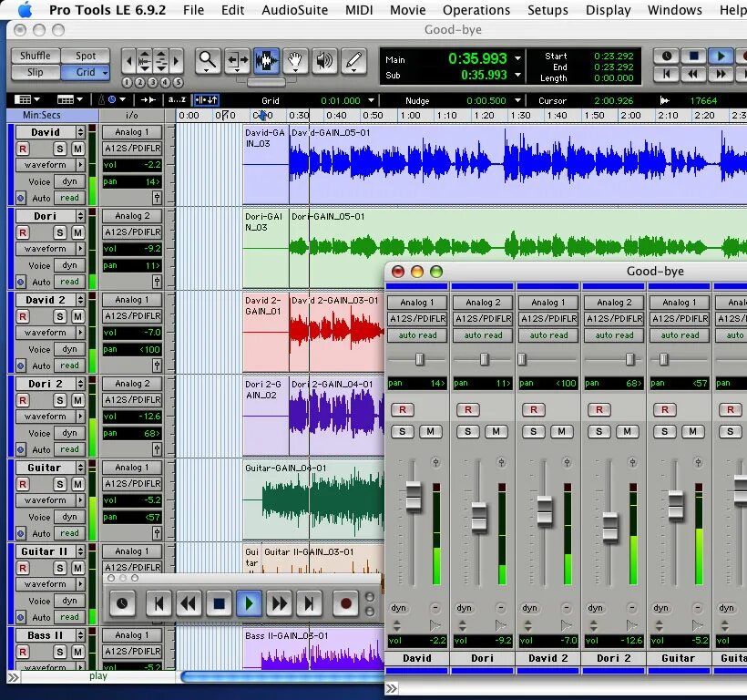The image size is (747, 700).
Task: Click zoom preset button 1
Action: pos(127,82)
